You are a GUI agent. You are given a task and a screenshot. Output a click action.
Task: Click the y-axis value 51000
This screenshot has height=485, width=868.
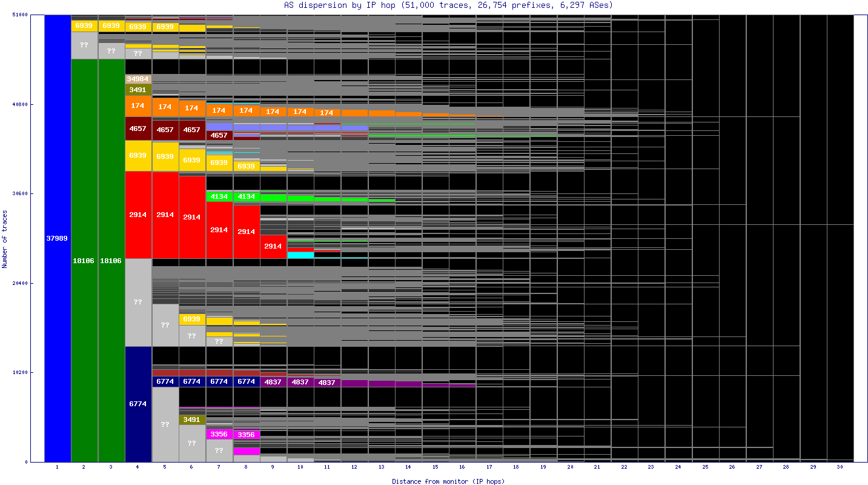(x=20, y=15)
